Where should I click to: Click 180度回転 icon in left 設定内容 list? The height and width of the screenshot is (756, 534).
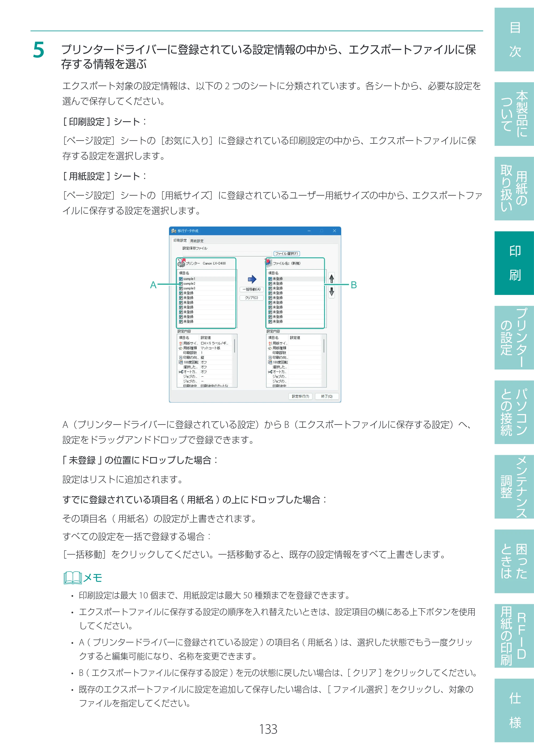181,362
